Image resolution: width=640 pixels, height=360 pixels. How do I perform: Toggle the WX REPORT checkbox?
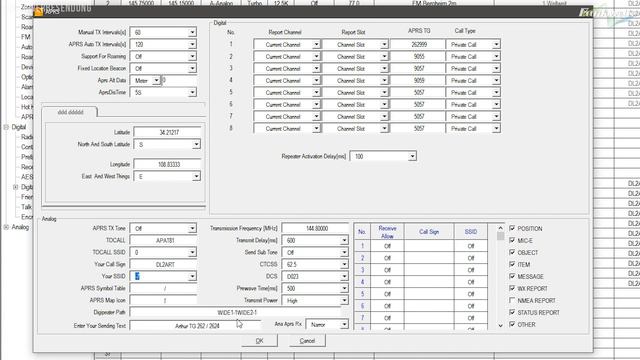[512, 288]
